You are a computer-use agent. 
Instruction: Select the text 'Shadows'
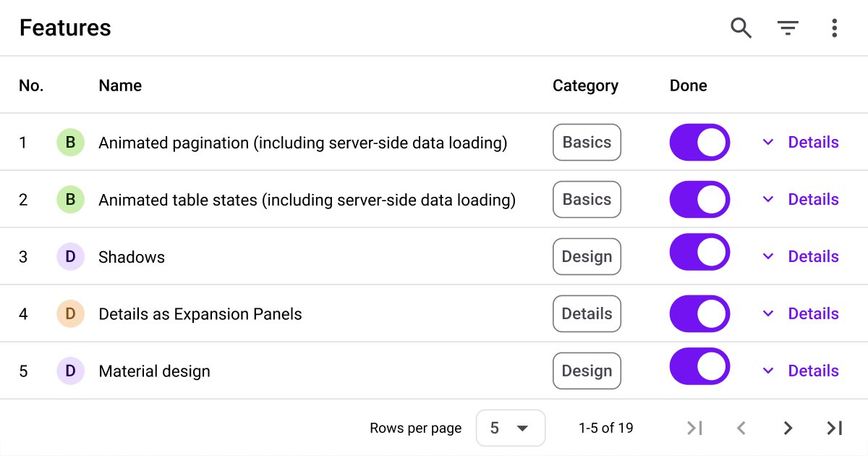[x=132, y=257]
